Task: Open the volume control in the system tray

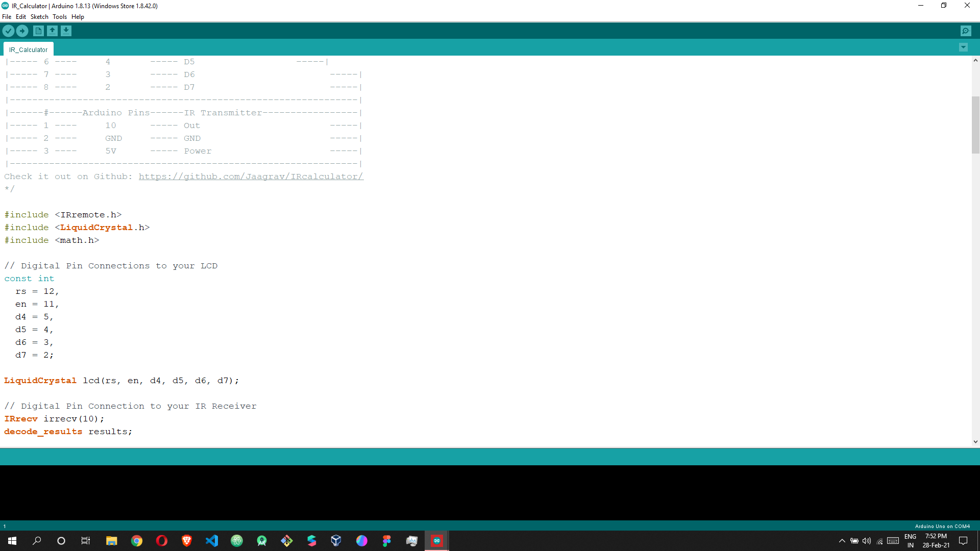Action: click(x=867, y=541)
